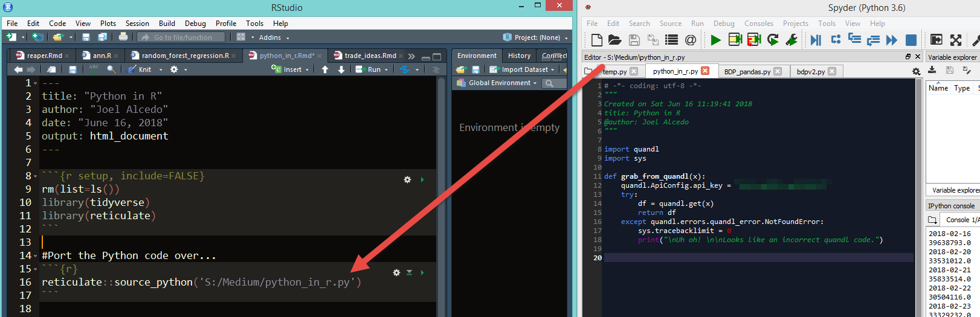Run current cell in Spyder

(x=735, y=40)
